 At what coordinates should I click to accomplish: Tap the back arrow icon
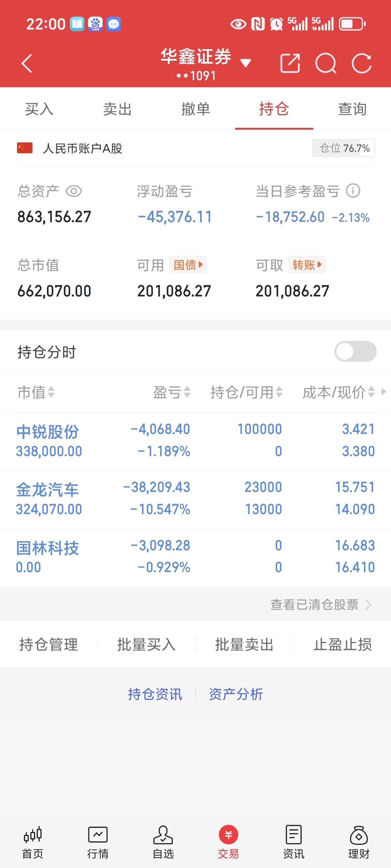[27, 63]
